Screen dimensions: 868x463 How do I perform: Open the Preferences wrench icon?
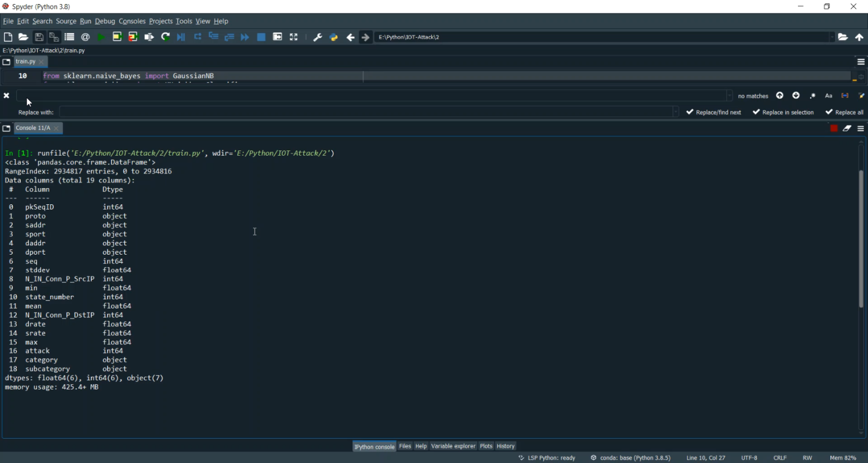(317, 37)
